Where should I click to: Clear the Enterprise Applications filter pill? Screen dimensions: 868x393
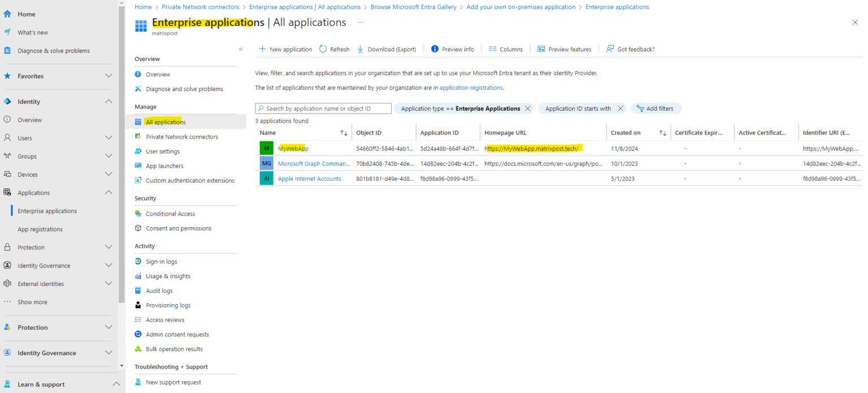pyautogui.click(x=528, y=108)
